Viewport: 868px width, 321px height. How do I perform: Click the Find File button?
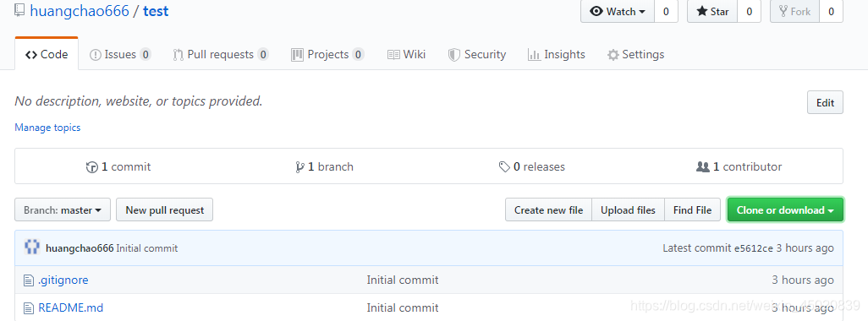click(693, 210)
